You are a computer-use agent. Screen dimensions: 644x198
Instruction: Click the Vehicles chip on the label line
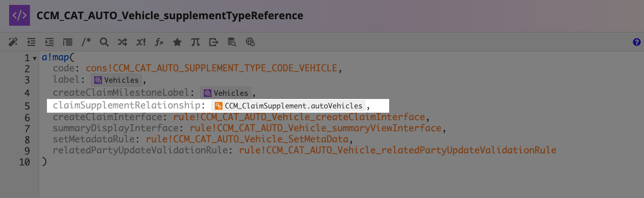pos(116,80)
